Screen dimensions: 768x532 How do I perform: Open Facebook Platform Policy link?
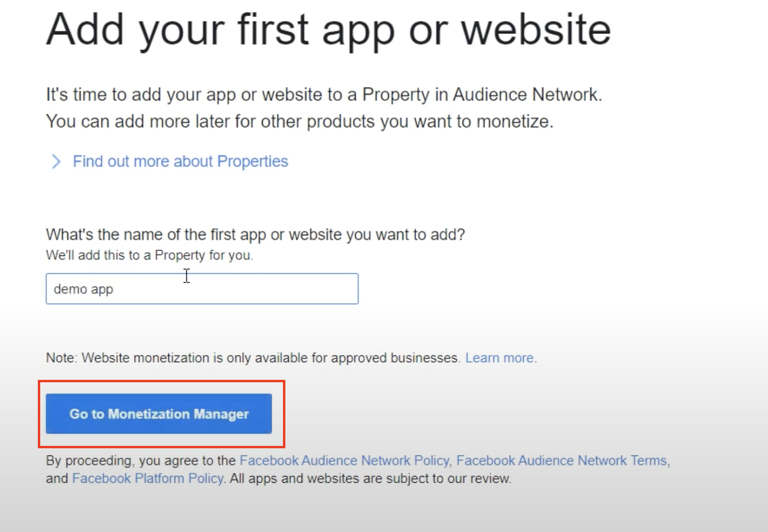[147, 478]
